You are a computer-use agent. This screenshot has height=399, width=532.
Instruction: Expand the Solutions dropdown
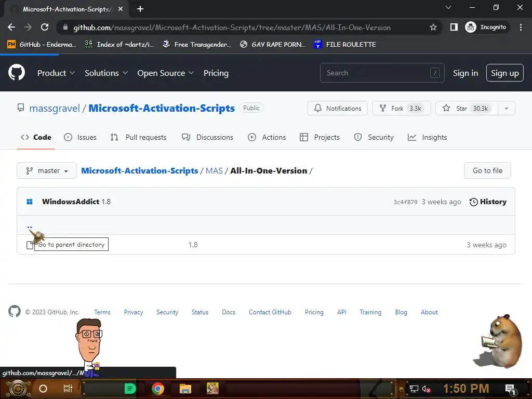tap(106, 73)
